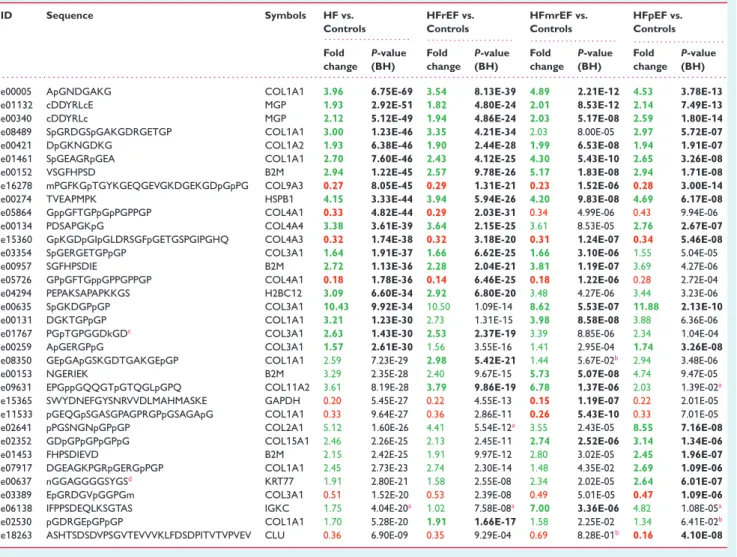Click symbol GAPDH

[x=282, y=401]
